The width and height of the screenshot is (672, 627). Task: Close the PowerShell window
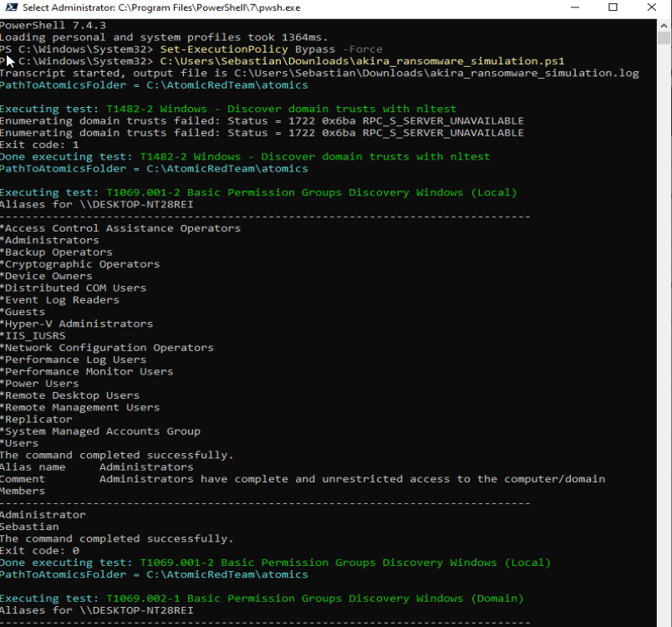(651, 8)
